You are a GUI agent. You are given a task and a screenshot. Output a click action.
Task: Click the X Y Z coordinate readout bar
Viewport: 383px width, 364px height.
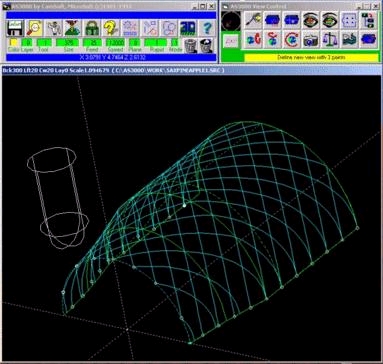point(111,57)
